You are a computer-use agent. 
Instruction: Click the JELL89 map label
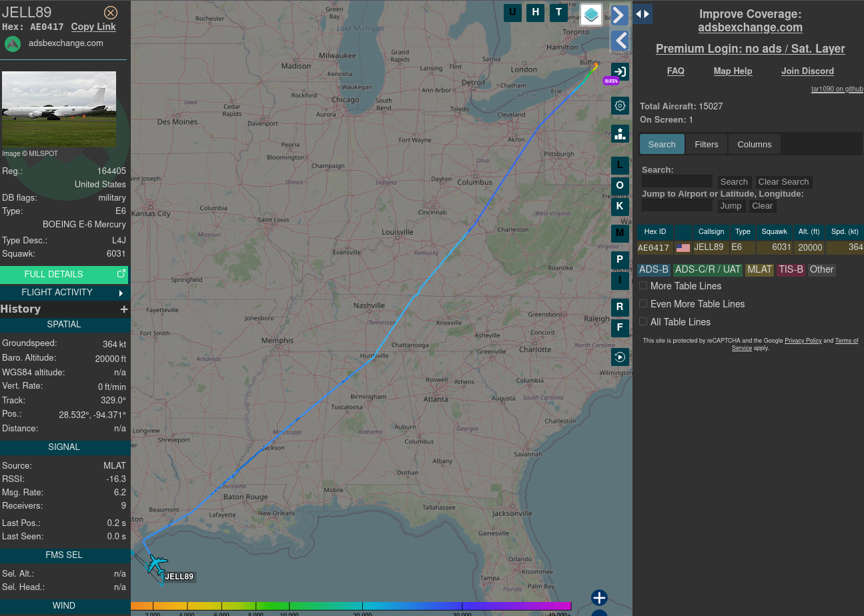(179, 577)
